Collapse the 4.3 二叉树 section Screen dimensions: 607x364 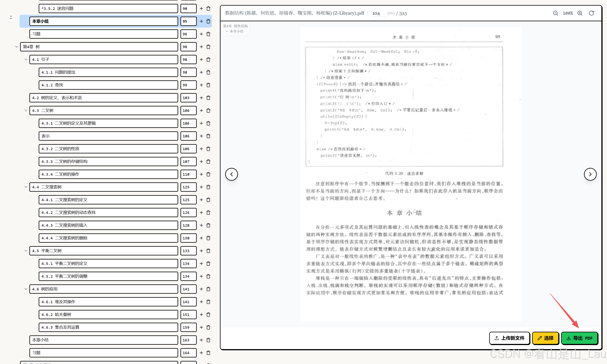tap(26, 111)
